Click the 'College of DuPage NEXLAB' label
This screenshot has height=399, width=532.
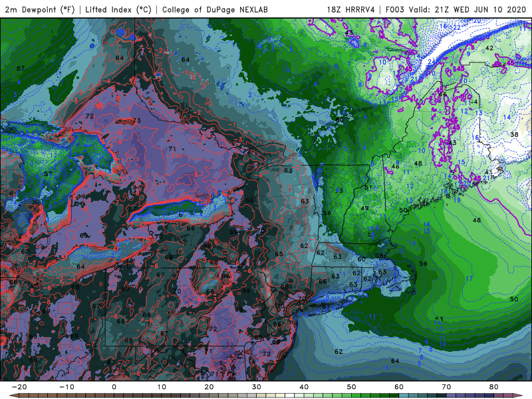215,9
